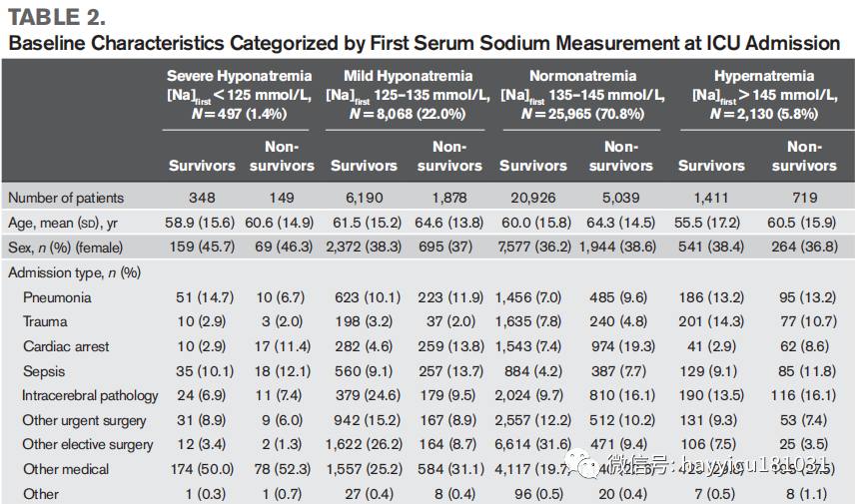This screenshot has height=504, width=857.
Task: Click sepsis cell '257 (13.7)'
Action: [x=450, y=371]
